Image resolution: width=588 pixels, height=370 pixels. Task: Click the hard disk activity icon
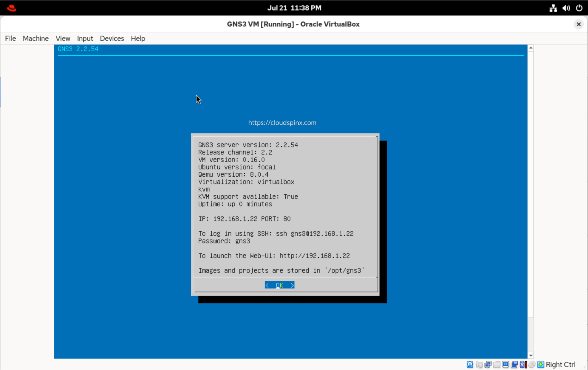[x=470, y=365]
